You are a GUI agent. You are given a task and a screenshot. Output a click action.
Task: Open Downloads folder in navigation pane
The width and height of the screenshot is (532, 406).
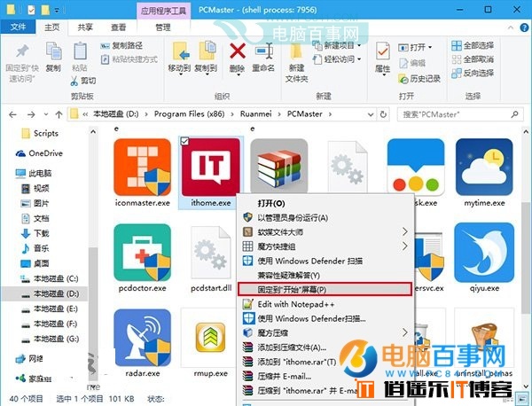pos(35,233)
